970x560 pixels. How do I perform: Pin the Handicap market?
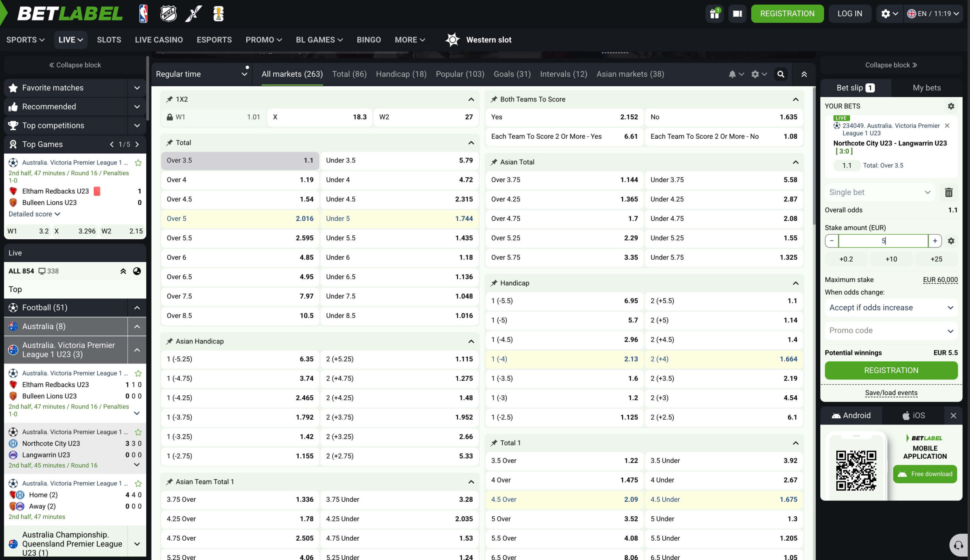494,283
